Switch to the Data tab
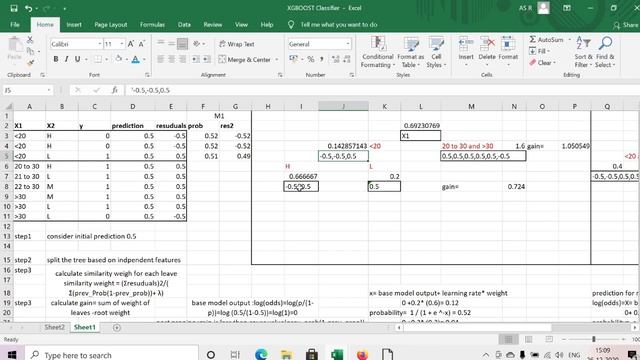Screen dimensions: 640x360 pyautogui.click(x=184, y=24)
